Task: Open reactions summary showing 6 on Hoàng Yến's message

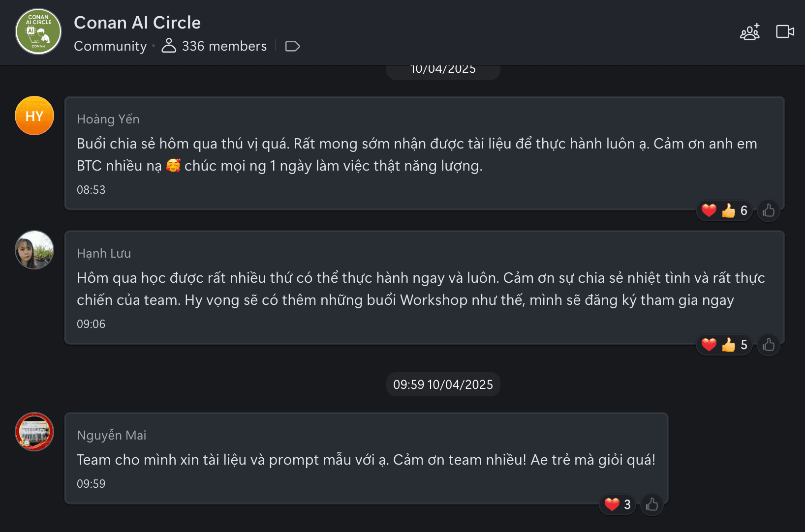Action: tap(724, 211)
